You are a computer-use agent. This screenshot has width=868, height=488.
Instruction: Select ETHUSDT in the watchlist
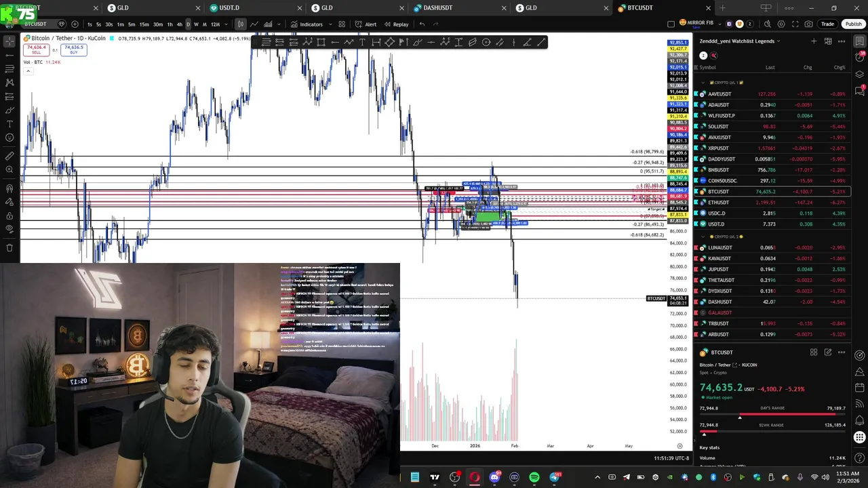[772, 203]
